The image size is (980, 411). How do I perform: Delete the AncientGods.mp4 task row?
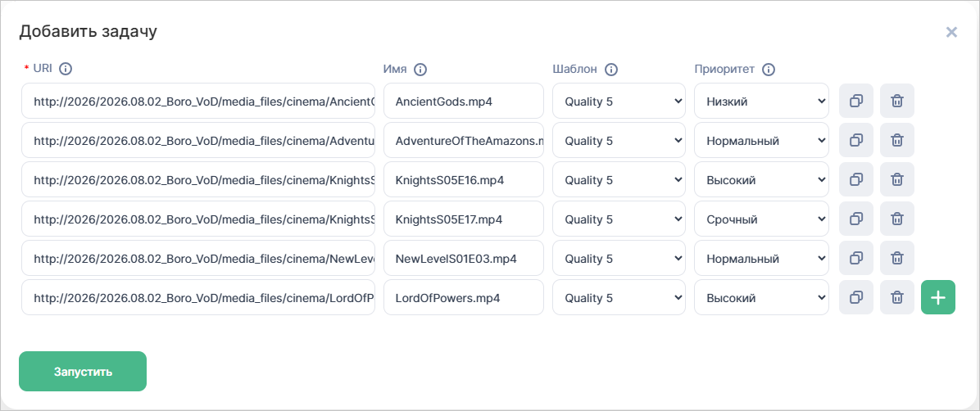pos(897,101)
